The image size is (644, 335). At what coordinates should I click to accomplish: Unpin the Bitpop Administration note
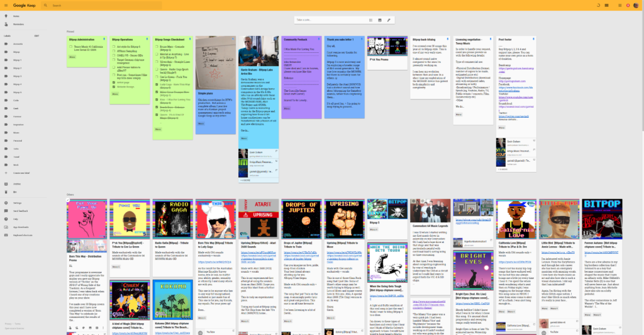click(104, 39)
